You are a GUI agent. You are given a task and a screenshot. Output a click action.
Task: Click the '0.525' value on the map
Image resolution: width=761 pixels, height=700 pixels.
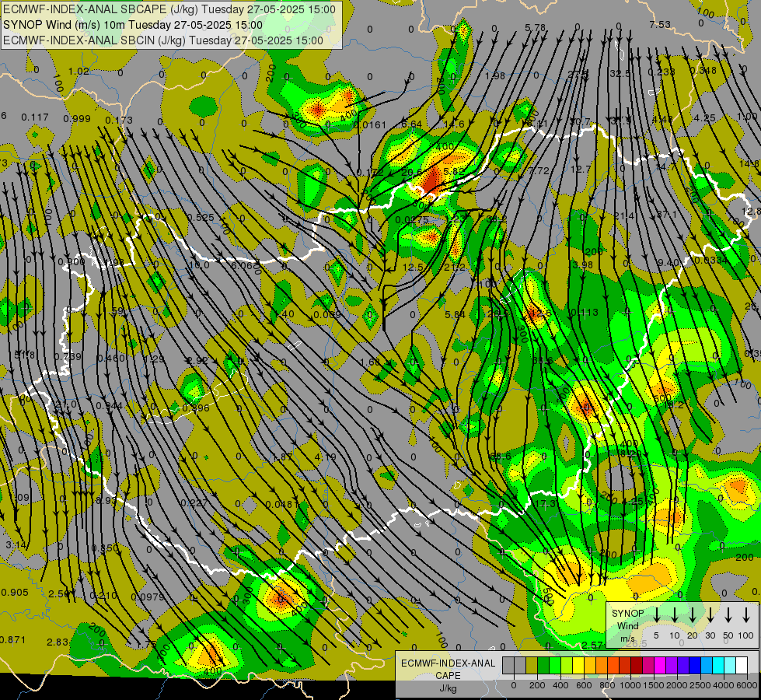(201, 217)
